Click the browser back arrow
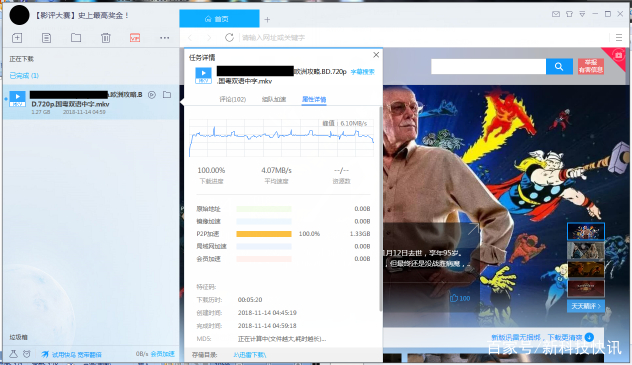 point(190,38)
